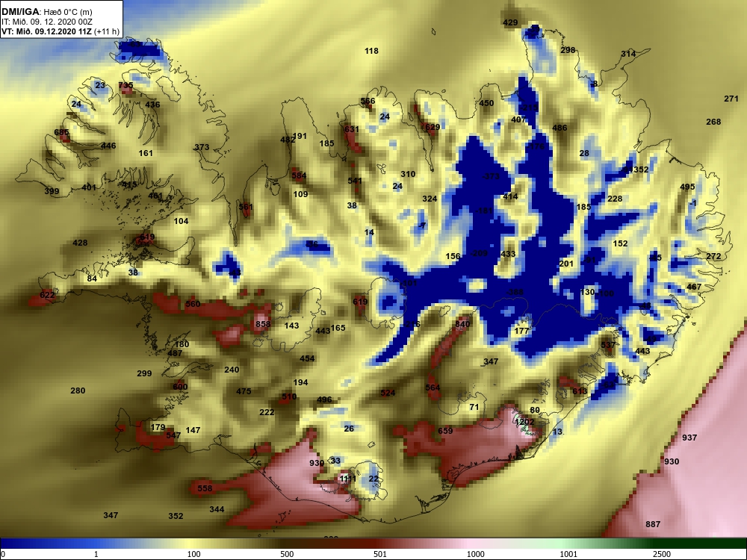Click the map value '541'
Viewport: 747px width, 560px height.
(355, 181)
